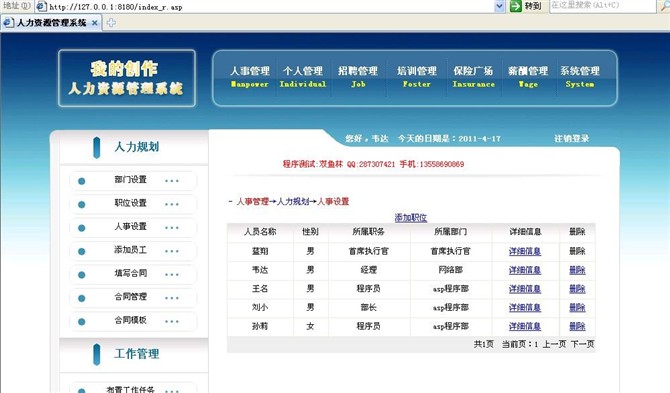
Task: Click the bullet icon beside 填写合同
Action: click(x=82, y=275)
